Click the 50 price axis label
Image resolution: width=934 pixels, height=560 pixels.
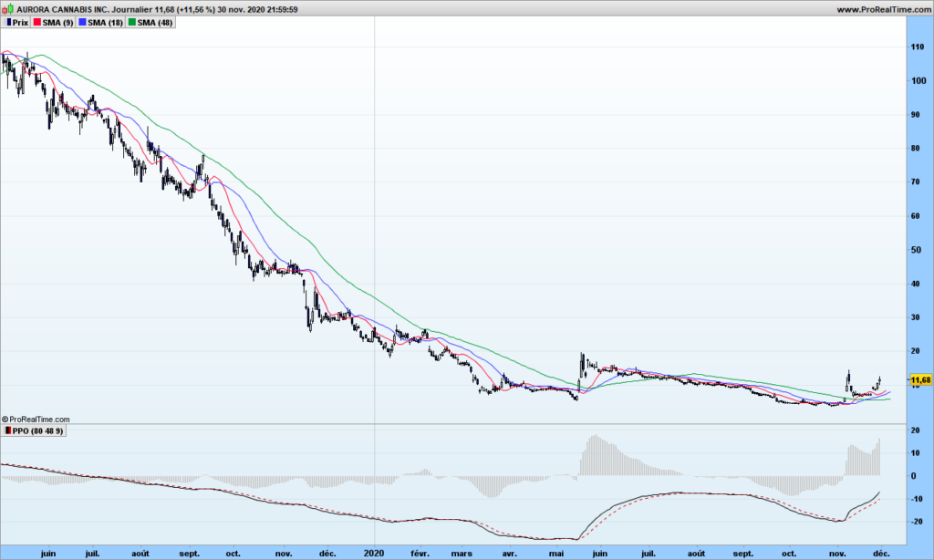coord(915,250)
